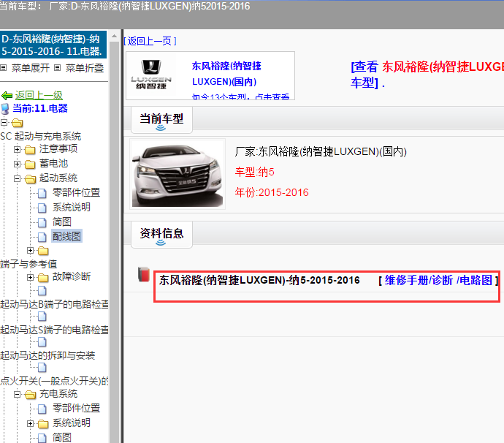Expand the 蓄电池 folder node
This screenshot has height=443, width=504.
[x=17, y=164]
